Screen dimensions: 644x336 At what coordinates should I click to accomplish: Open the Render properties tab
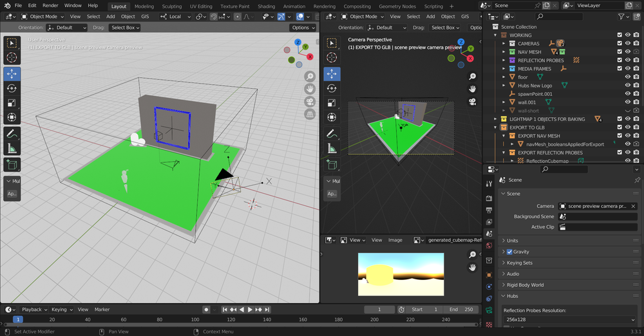[489, 198]
